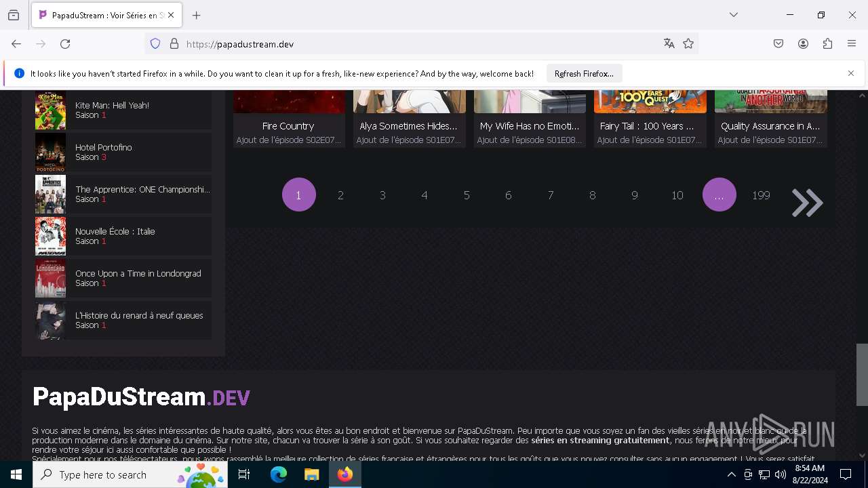Click the tracking protection shield icon

point(155,44)
